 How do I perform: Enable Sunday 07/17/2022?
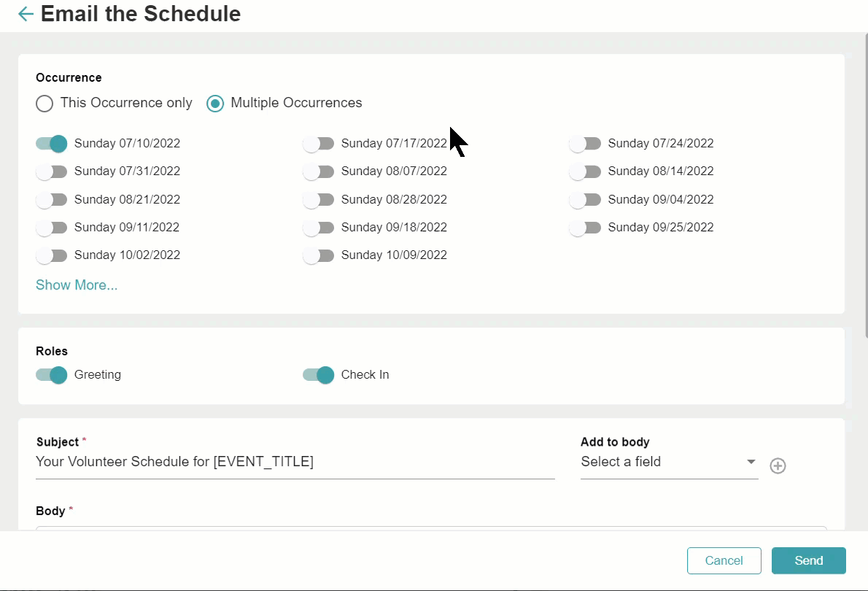(x=318, y=143)
